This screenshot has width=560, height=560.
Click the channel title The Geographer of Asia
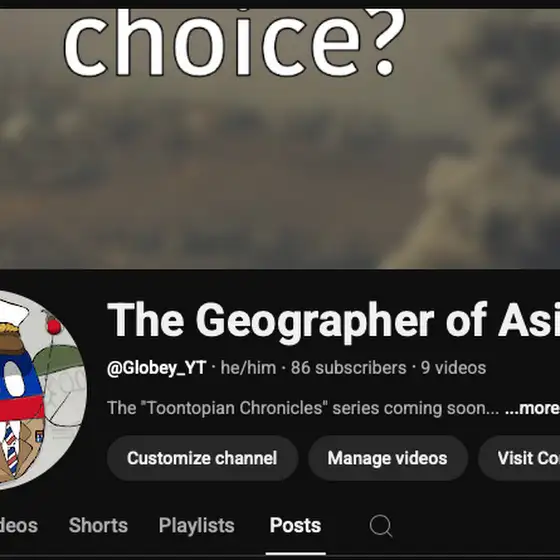[333, 321]
